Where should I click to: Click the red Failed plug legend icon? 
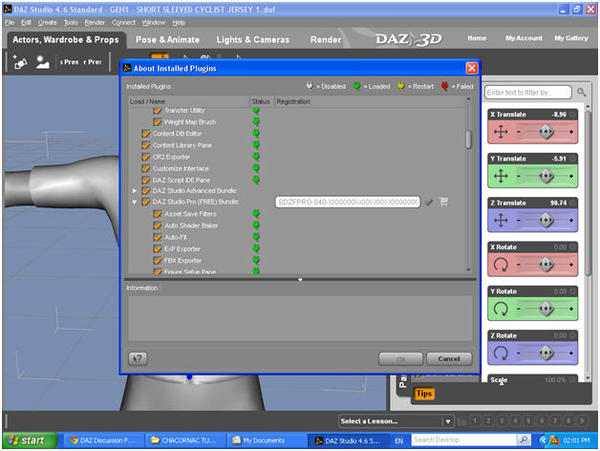(444, 86)
